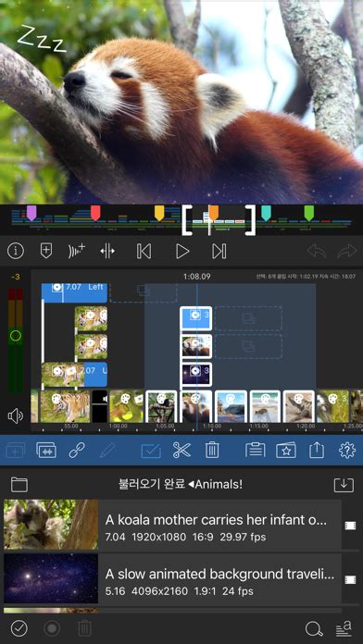Tap film icon beside animated background clip

point(350,580)
